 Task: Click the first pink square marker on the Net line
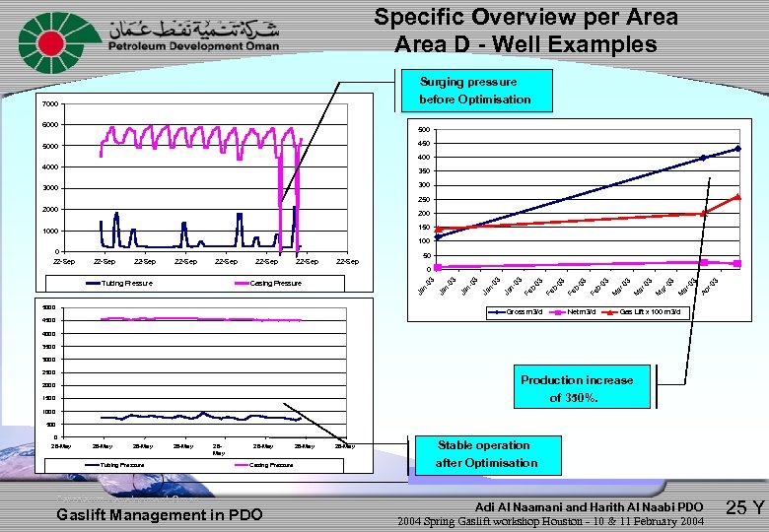click(x=438, y=267)
